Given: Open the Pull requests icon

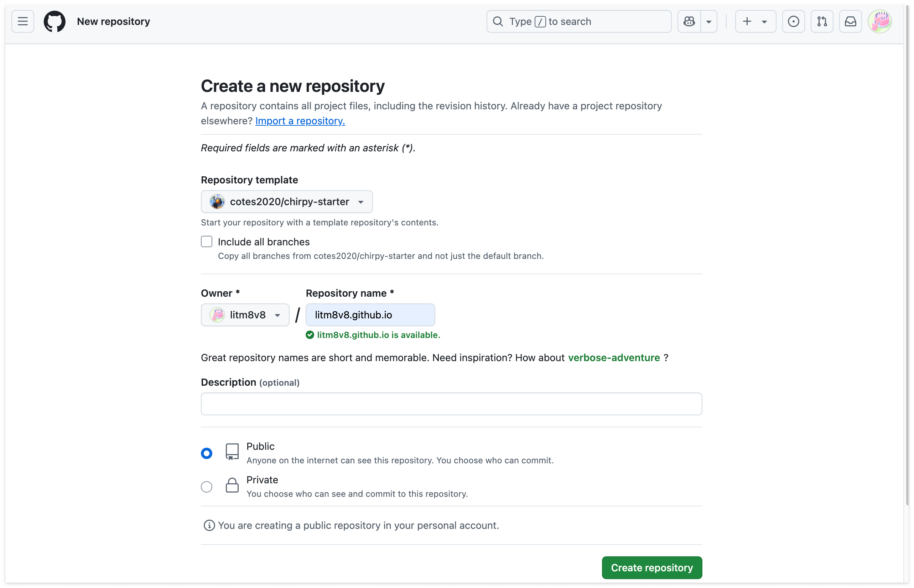Looking at the screenshot, I should click(x=822, y=21).
